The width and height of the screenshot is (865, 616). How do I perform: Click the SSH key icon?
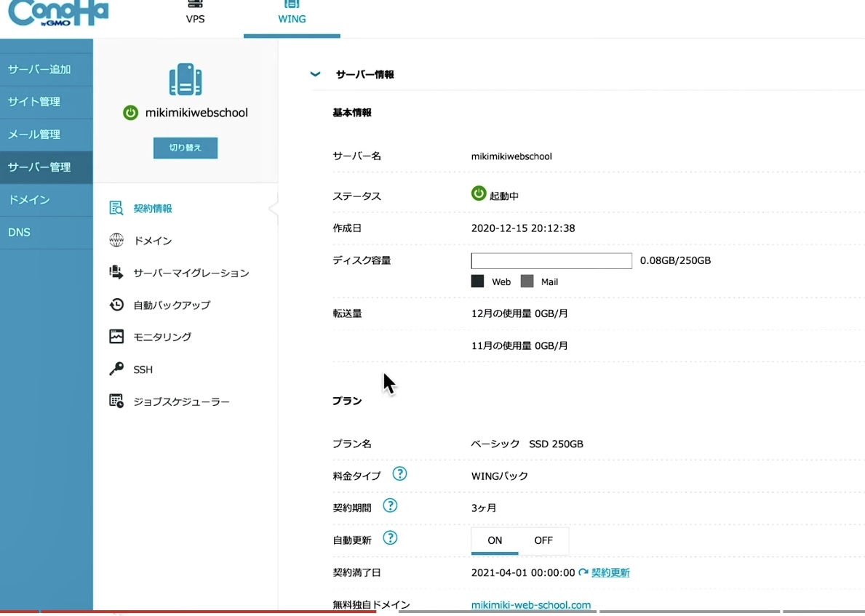pyautogui.click(x=116, y=369)
